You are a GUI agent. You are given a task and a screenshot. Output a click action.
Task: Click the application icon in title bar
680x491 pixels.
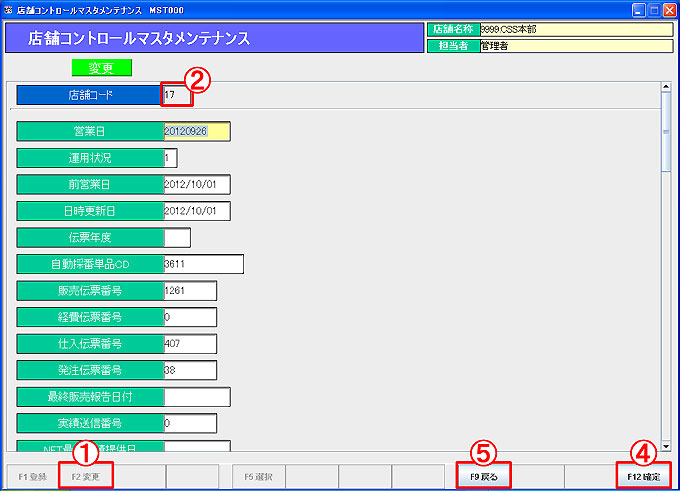[x=8, y=10]
